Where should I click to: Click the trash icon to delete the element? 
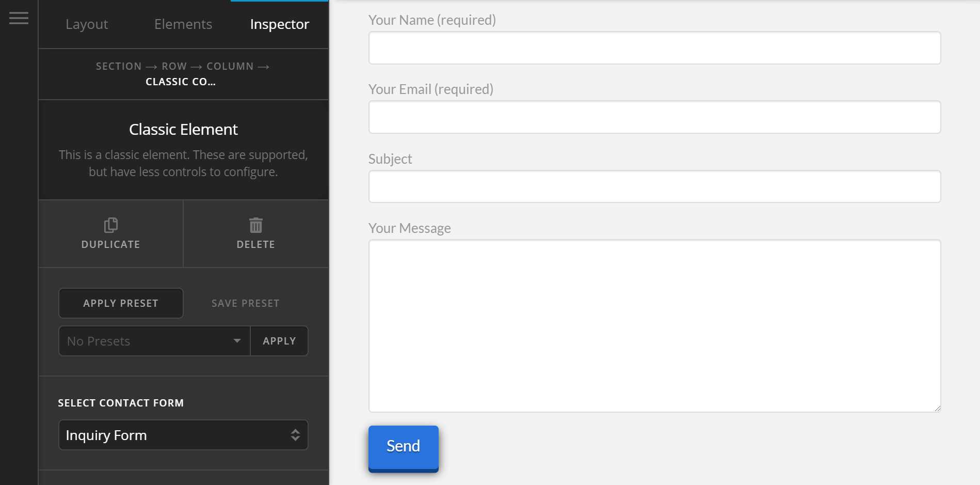click(255, 225)
